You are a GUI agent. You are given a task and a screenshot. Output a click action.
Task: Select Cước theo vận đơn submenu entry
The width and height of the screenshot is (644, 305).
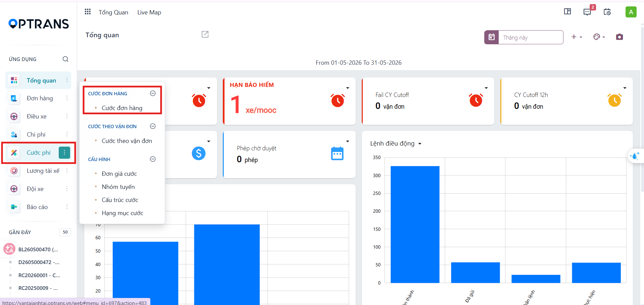tap(127, 141)
